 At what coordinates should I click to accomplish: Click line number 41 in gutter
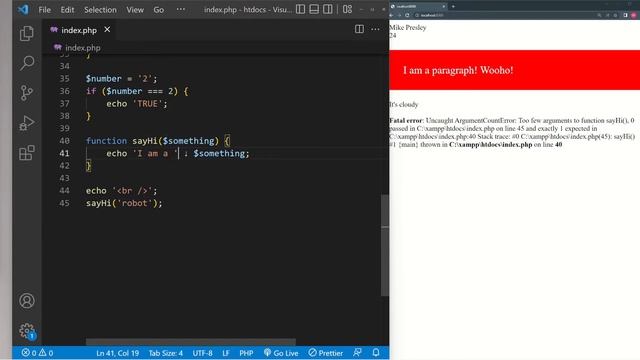click(x=64, y=153)
